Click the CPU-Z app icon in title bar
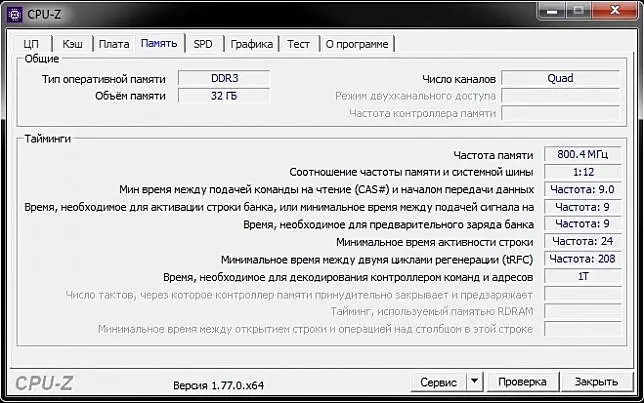 (x=15, y=15)
